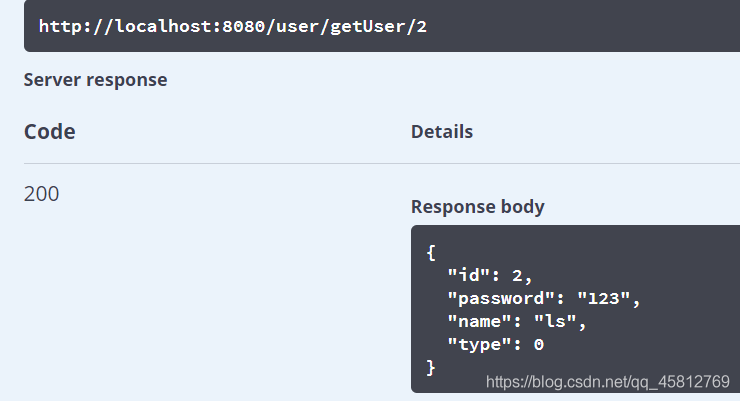Click the opening curly brace in response

tap(431, 253)
